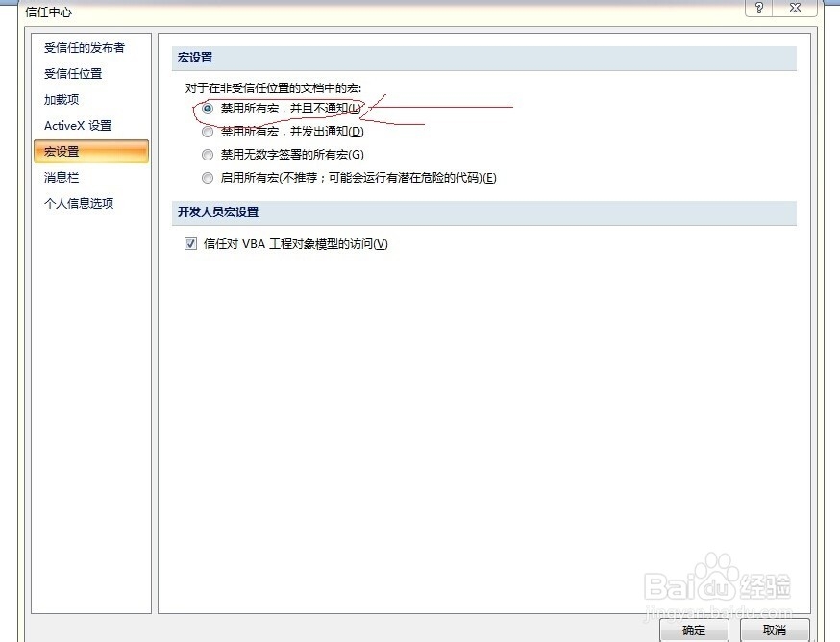
Task: Select 禁用所有宏，并且不通知 option
Action: (208, 109)
